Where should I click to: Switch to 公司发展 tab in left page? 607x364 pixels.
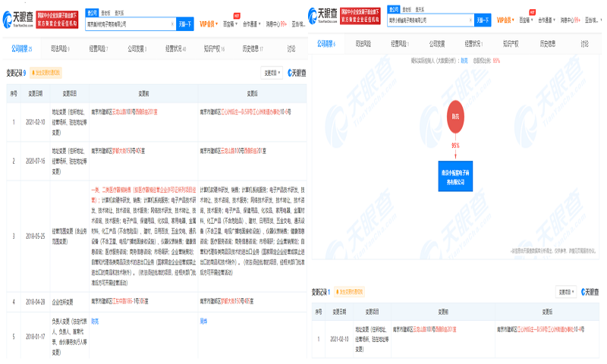pyautogui.click(x=137, y=49)
